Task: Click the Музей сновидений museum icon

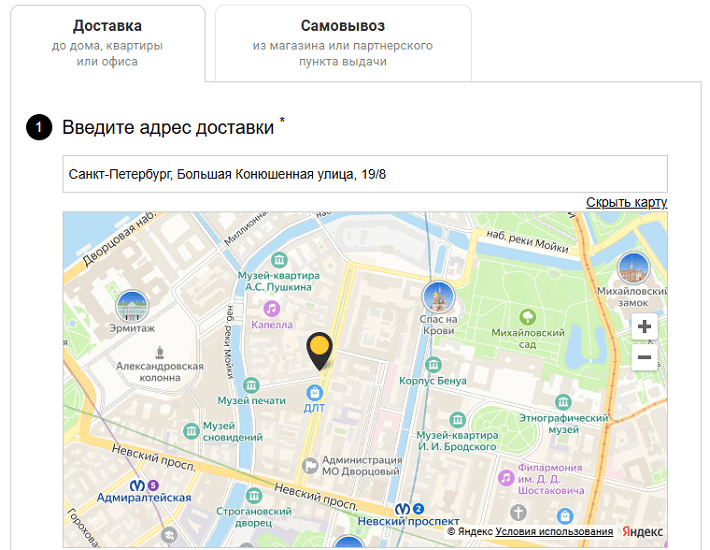Action: point(191,431)
